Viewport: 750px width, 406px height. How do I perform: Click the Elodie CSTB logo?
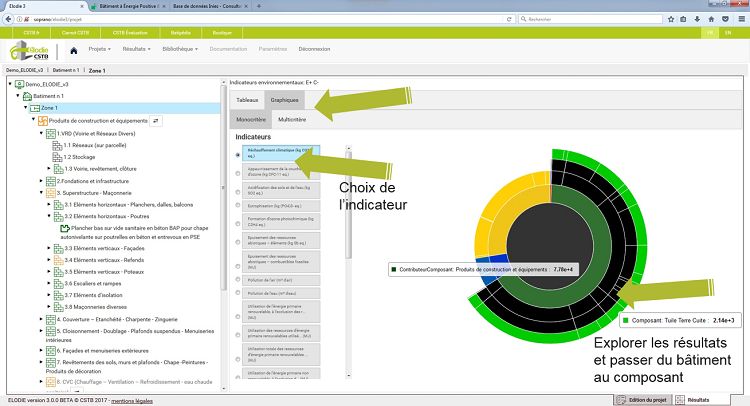(x=29, y=51)
